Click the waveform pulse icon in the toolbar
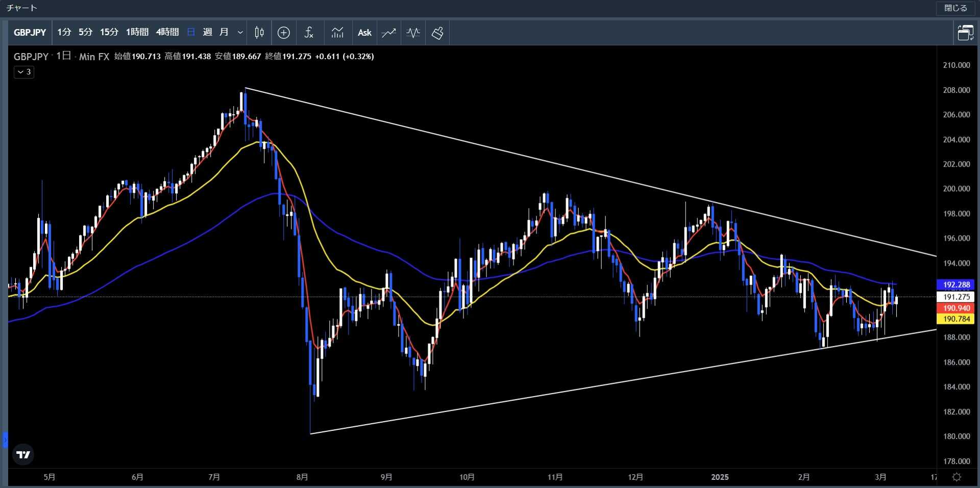This screenshot has height=488, width=980. tap(413, 33)
